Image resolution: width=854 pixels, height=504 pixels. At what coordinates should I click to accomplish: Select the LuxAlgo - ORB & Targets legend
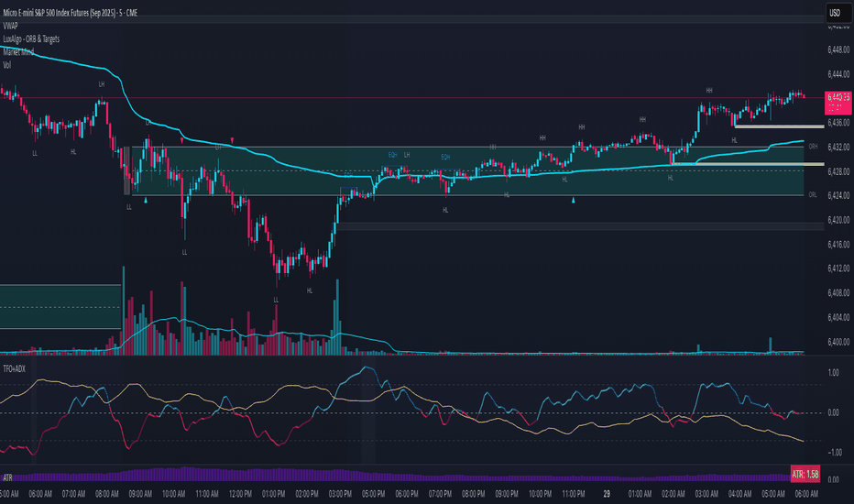click(x=31, y=38)
